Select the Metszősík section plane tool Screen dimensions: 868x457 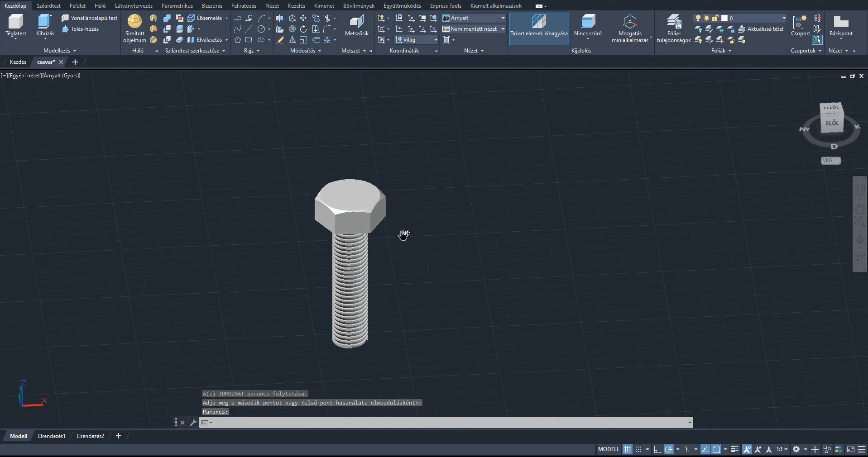(356, 25)
